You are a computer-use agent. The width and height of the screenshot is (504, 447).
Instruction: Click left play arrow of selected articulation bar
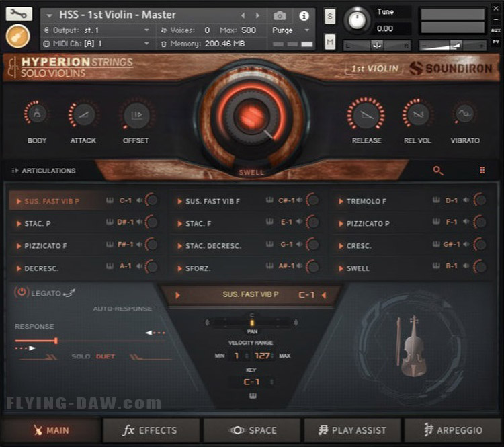coord(177,295)
